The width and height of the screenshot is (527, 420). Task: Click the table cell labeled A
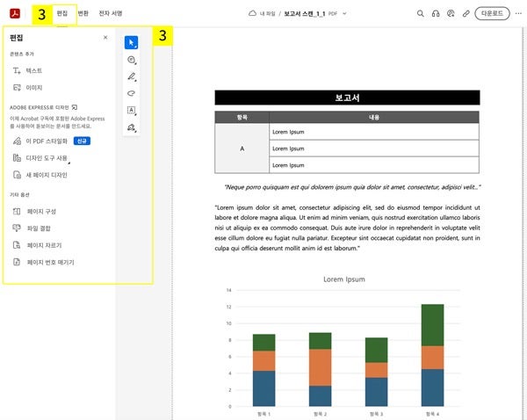tap(242, 148)
